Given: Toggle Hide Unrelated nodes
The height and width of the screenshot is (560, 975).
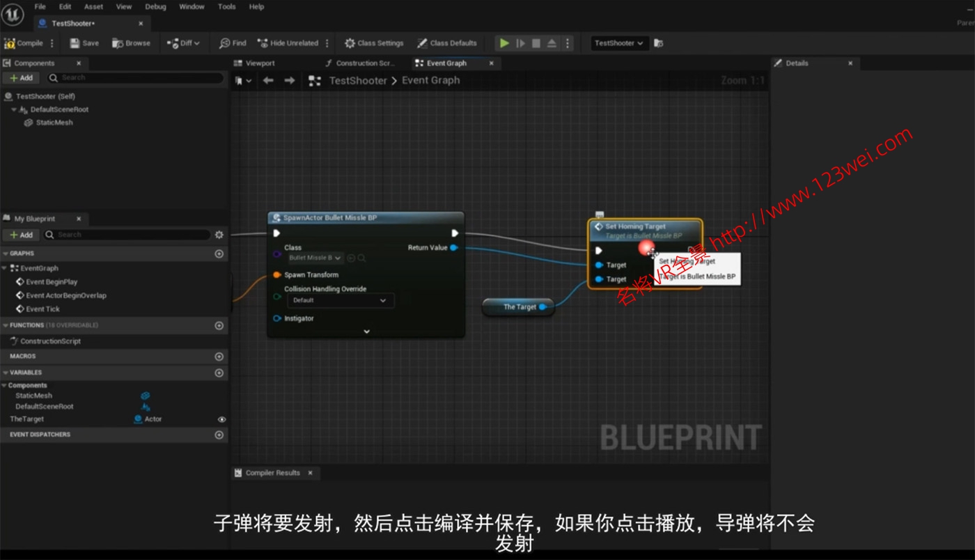Looking at the screenshot, I should point(287,42).
